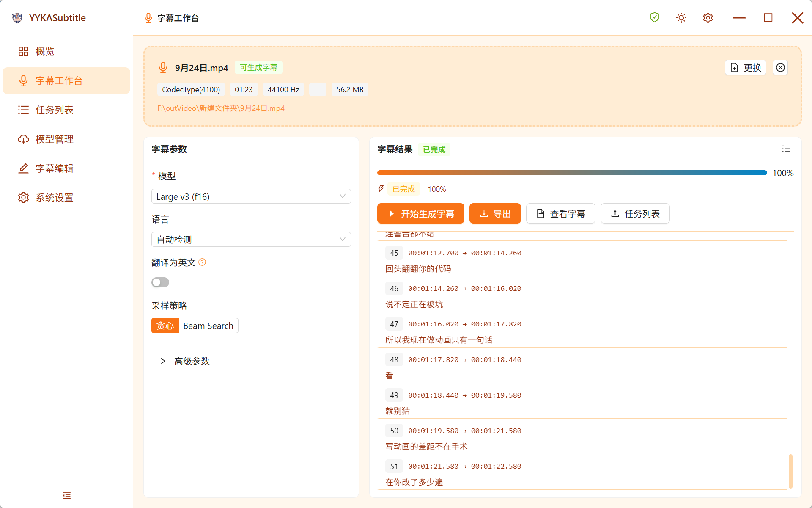The width and height of the screenshot is (812, 508).
Task: Select the 贪心 sampling strategy
Action: point(165,326)
